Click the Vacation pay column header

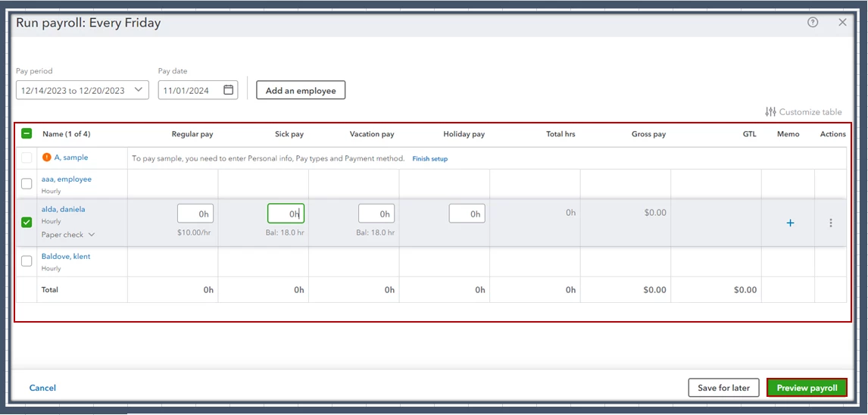pyautogui.click(x=372, y=134)
